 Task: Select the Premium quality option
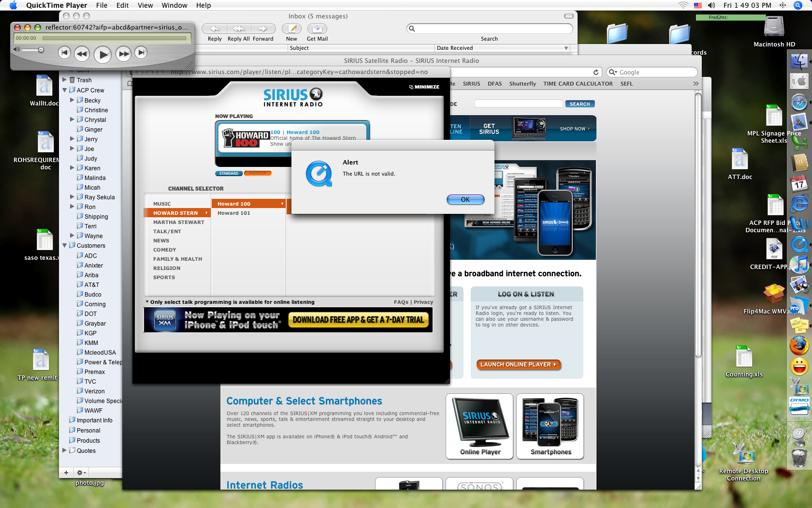point(258,173)
